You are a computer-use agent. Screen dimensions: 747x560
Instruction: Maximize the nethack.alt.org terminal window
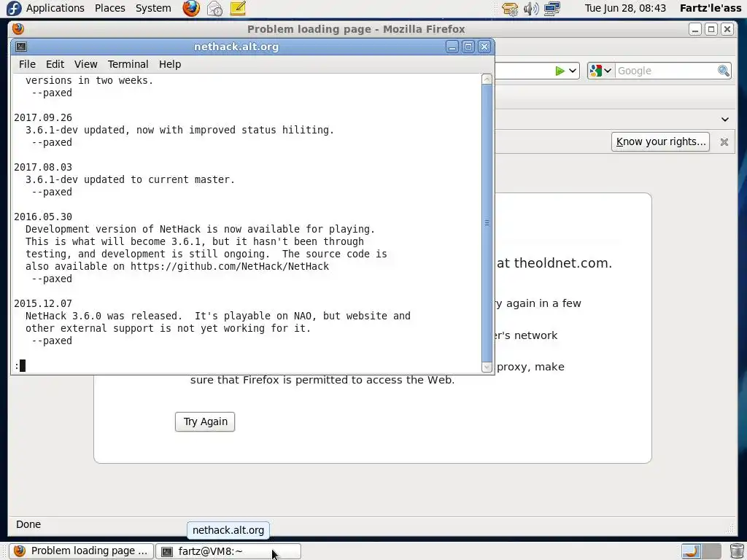click(468, 47)
